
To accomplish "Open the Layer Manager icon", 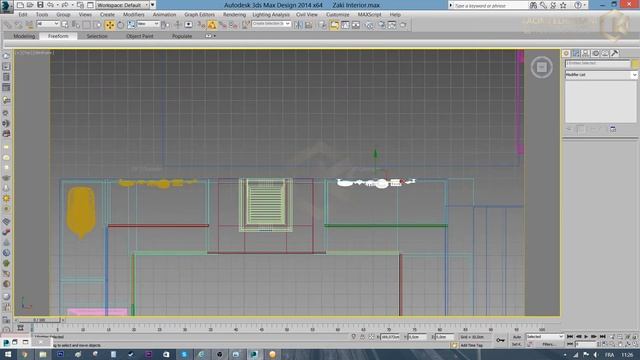I will tap(323, 25).
